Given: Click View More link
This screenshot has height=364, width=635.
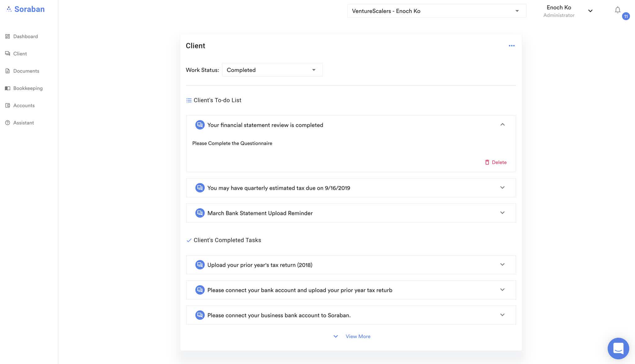Looking at the screenshot, I should point(358,336).
